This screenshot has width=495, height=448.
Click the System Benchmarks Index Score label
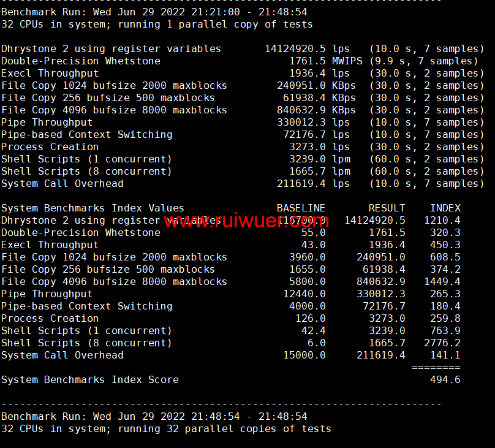click(x=90, y=380)
